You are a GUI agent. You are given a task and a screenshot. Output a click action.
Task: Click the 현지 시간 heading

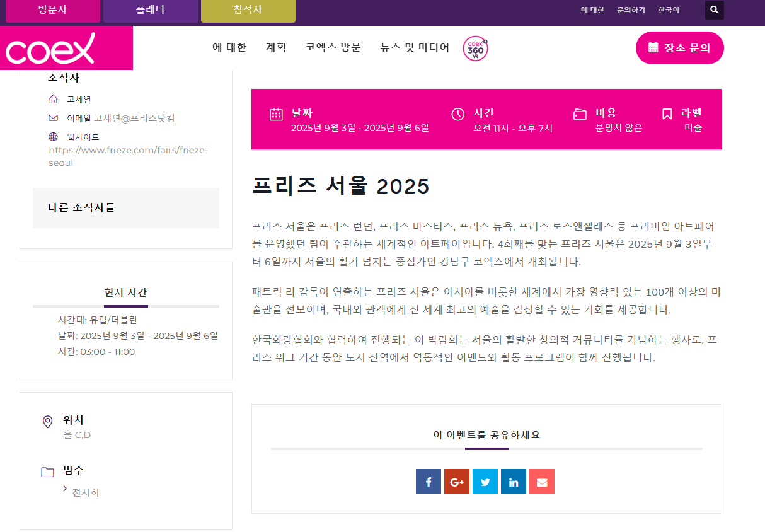pos(126,292)
